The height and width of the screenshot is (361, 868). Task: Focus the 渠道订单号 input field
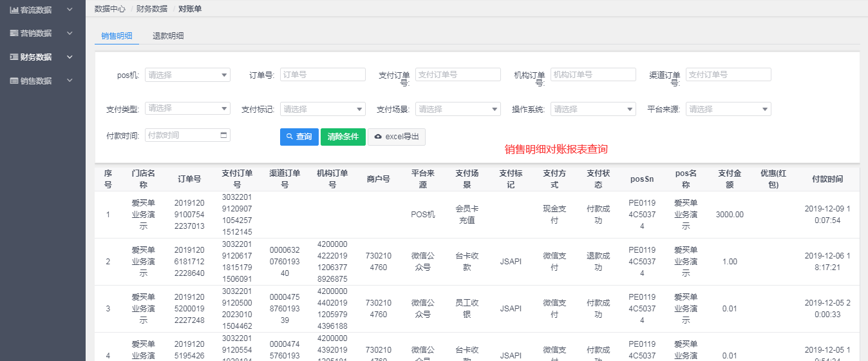tap(728, 75)
